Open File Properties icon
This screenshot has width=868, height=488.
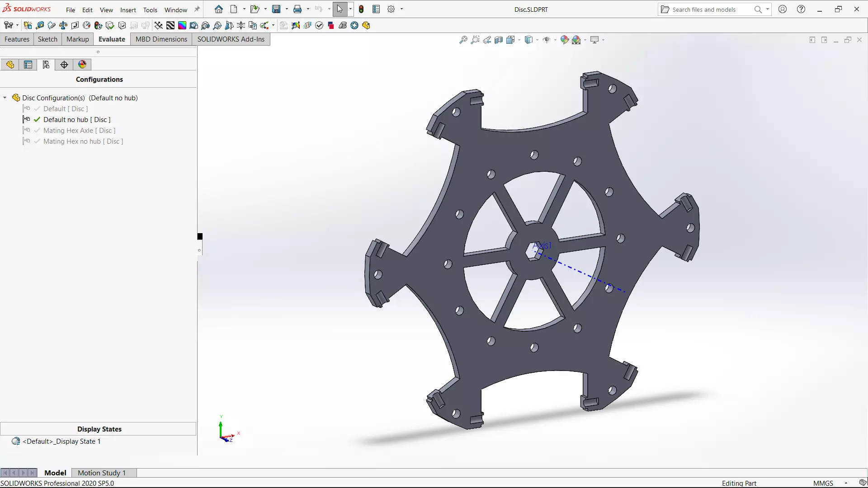click(376, 9)
